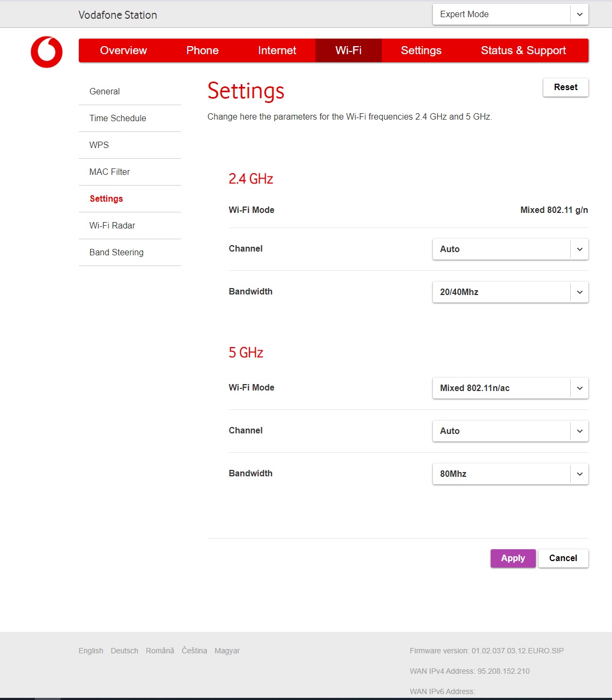This screenshot has height=700, width=612.
Task: Switch language to Magyar
Action: pyautogui.click(x=227, y=651)
